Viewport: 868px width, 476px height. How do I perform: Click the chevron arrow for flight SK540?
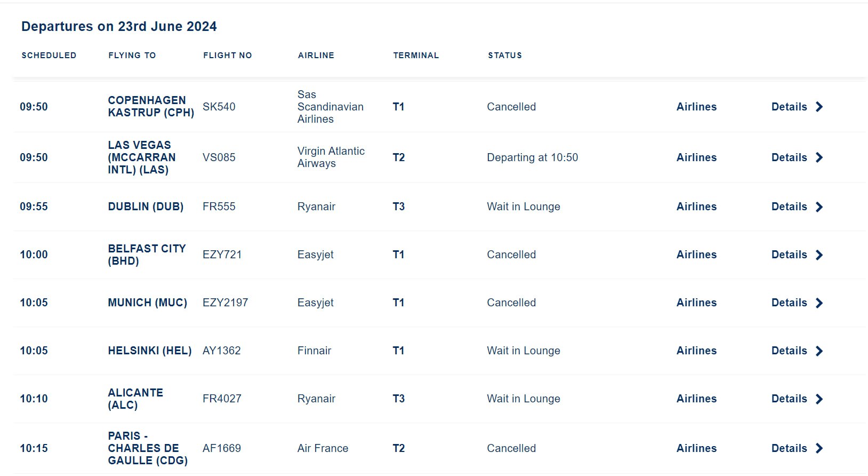pos(819,107)
